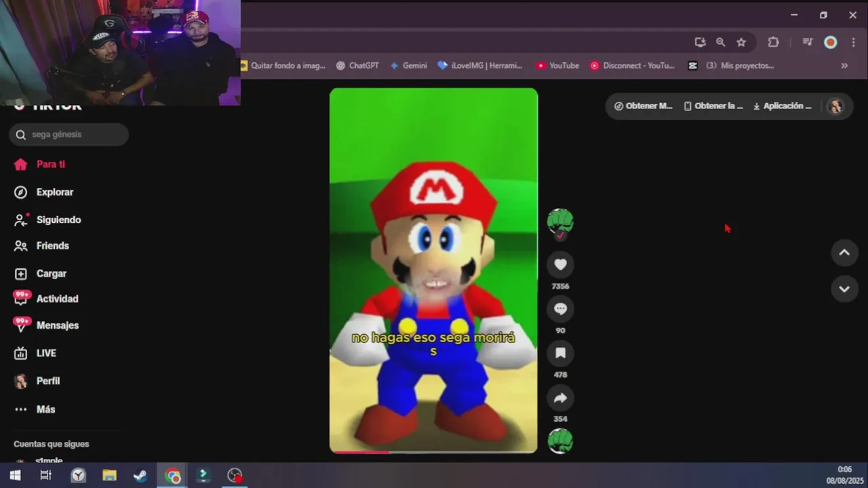Expand hidden bookmarks double chevron
868x488 pixels.
tap(844, 66)
